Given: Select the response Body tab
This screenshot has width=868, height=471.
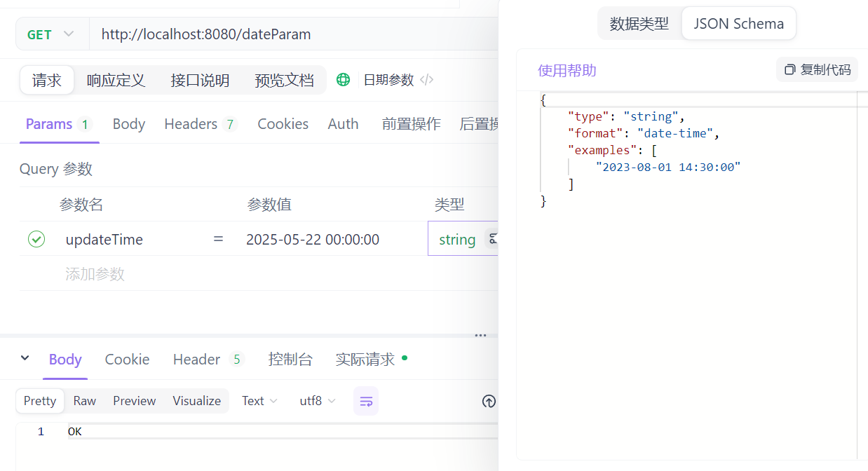Looking at the screenshot, I should pyautogui.click(x=65, y=360).
